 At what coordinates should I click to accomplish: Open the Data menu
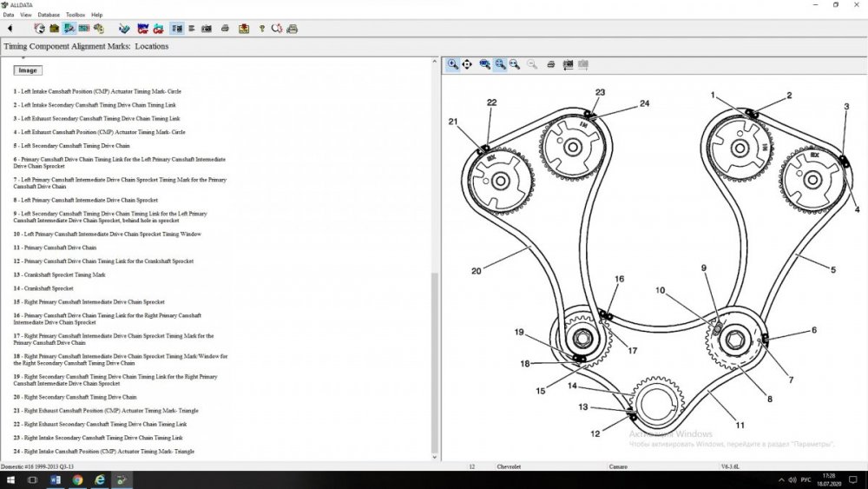9,15
